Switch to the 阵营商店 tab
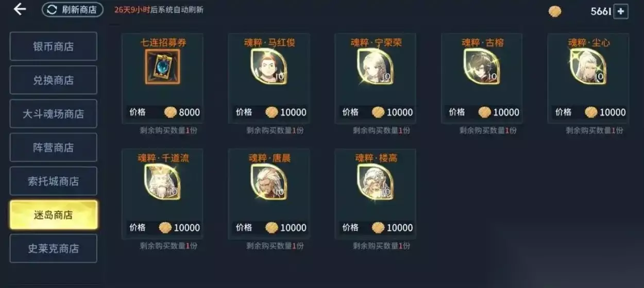Viewport: 644px width, 288px height. coord(54,147)
